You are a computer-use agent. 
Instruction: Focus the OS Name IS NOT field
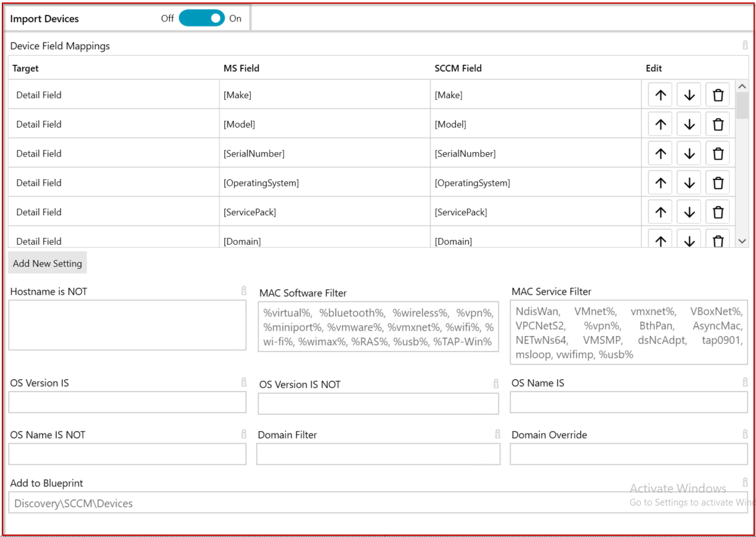click(128, 454)
